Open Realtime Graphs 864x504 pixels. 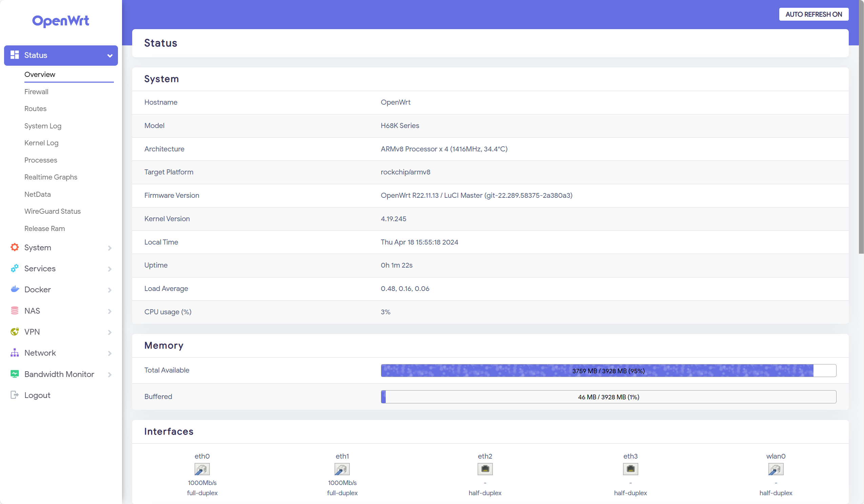[51, 177]
